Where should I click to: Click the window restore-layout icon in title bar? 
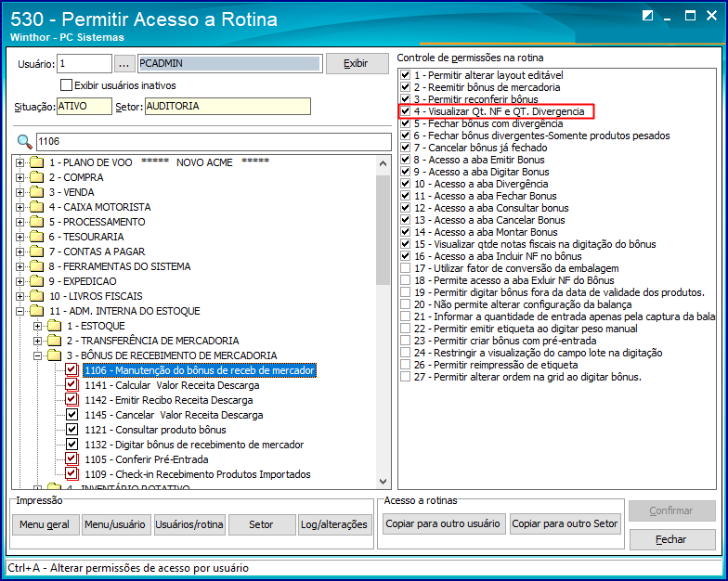[x=647, y=16]
